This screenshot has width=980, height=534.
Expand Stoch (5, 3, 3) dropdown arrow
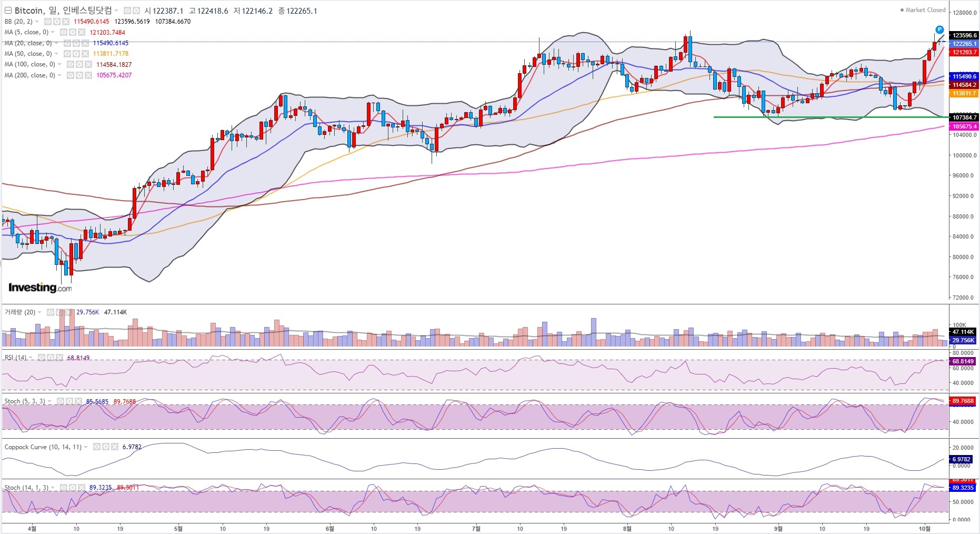tap(49, 401)
